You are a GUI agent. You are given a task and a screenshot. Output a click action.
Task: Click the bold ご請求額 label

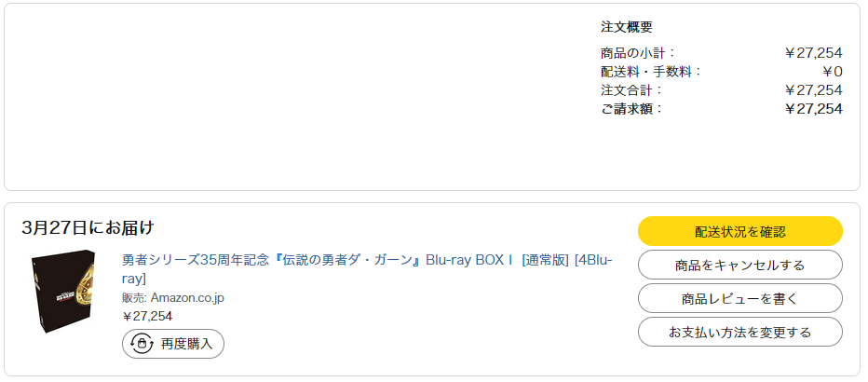coord(631,109)
